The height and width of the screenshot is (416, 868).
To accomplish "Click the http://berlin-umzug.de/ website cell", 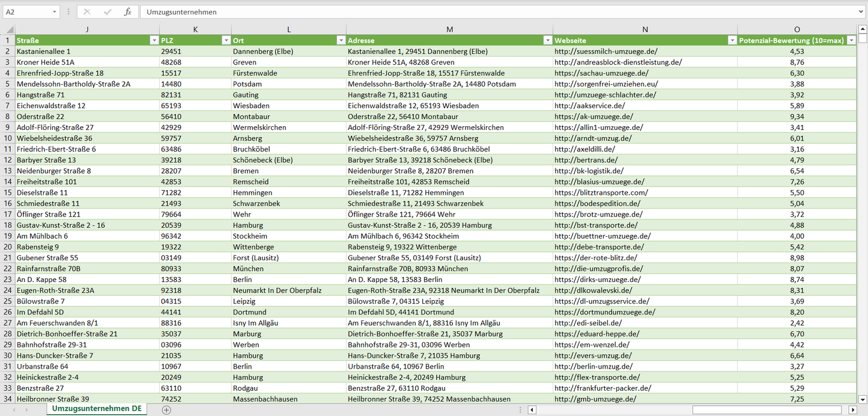I will pyautogui.click(x=593, y=367).
